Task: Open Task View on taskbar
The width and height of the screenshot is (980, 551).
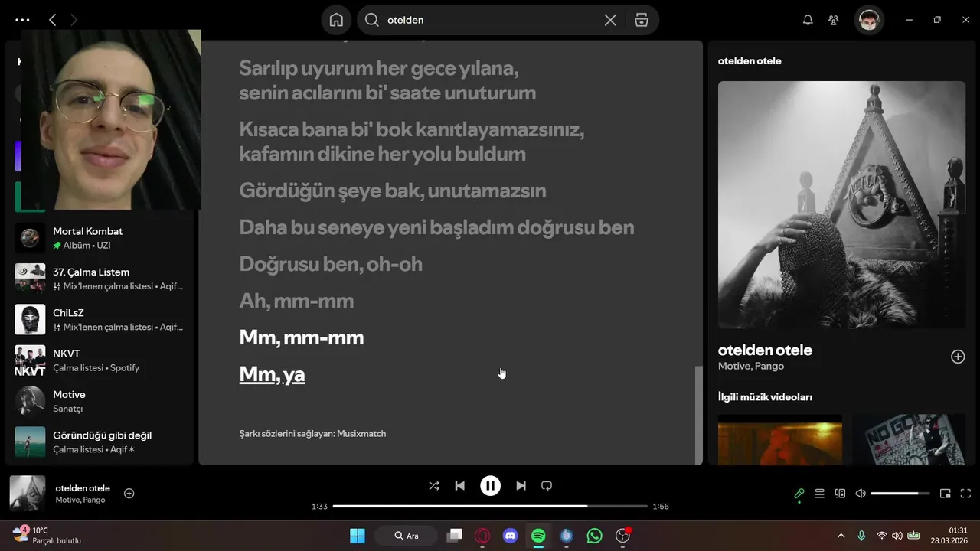Action: [x=455, y=536]
